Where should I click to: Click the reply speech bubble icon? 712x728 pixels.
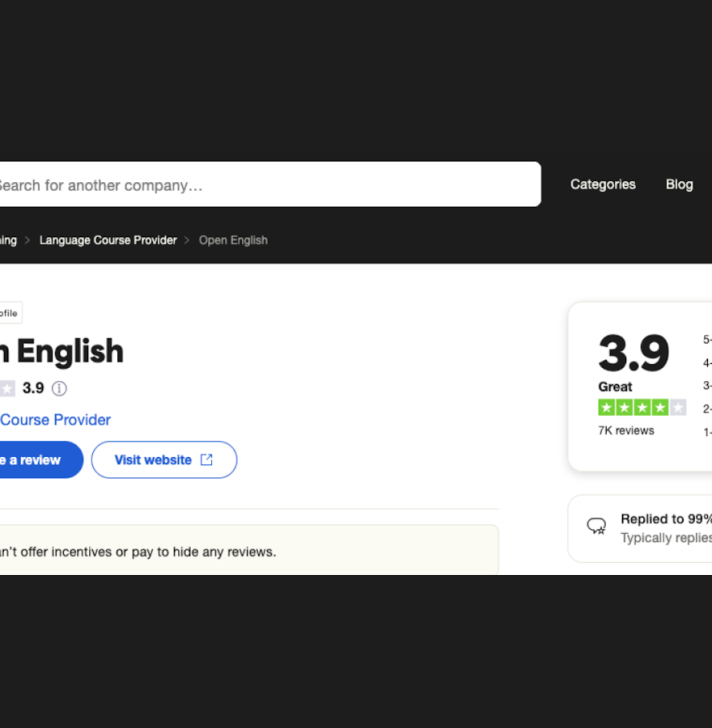596,526
